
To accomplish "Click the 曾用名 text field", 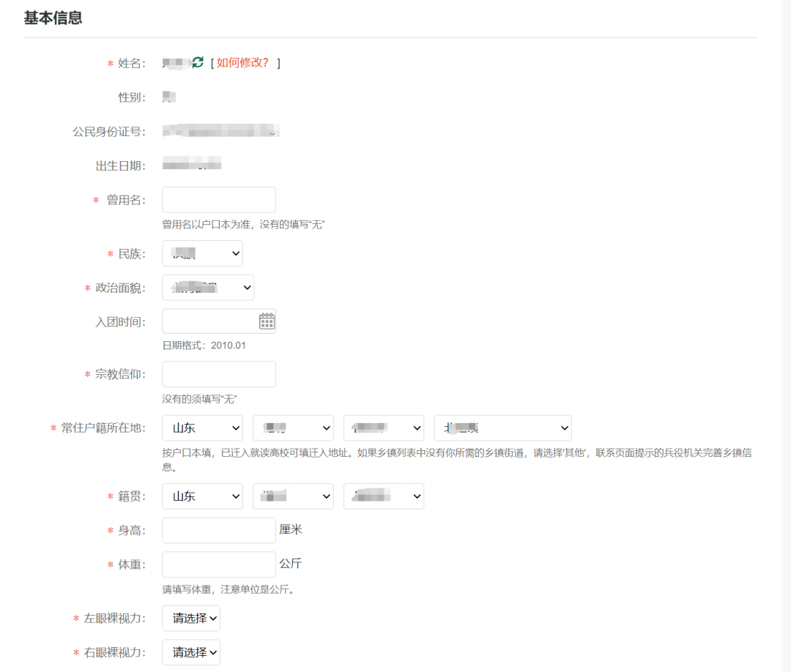I will (x=218, y=200).
